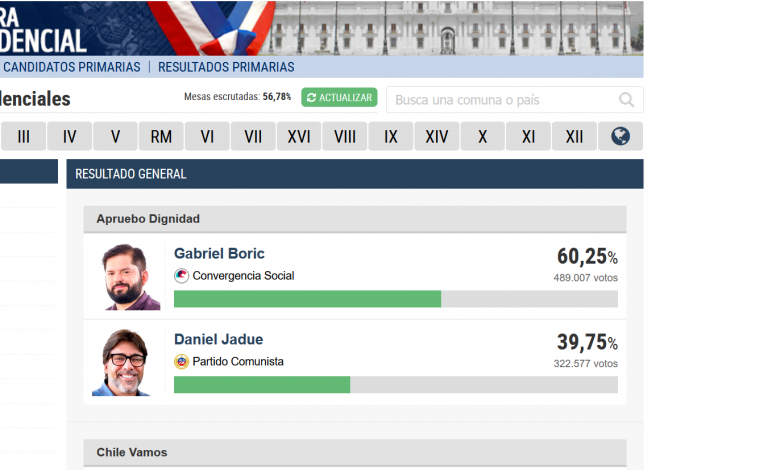Click the Partido Comunista party logo

(181, 361)
